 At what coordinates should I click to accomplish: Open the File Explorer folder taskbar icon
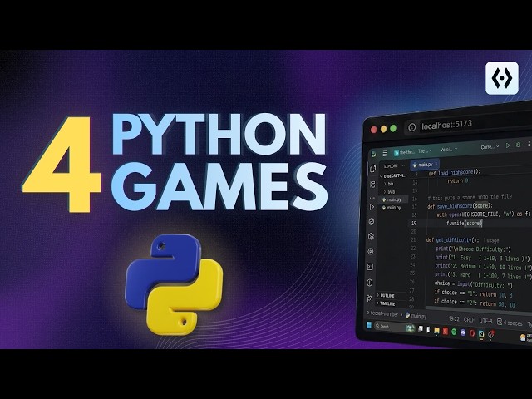point(436,331)
